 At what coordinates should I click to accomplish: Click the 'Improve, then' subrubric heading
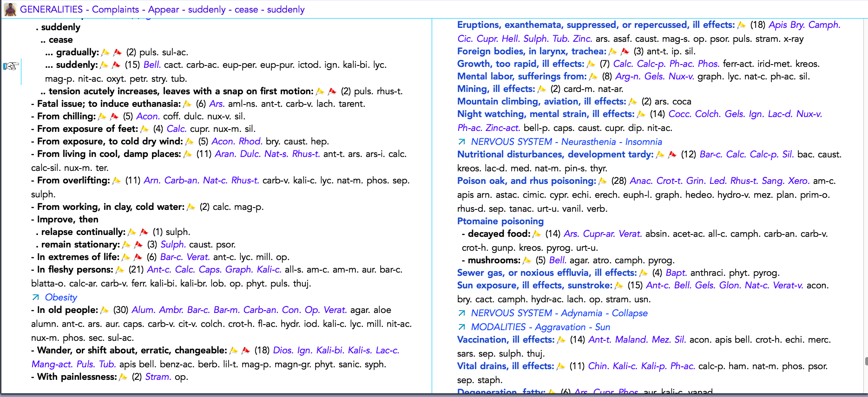coord(68,219)
